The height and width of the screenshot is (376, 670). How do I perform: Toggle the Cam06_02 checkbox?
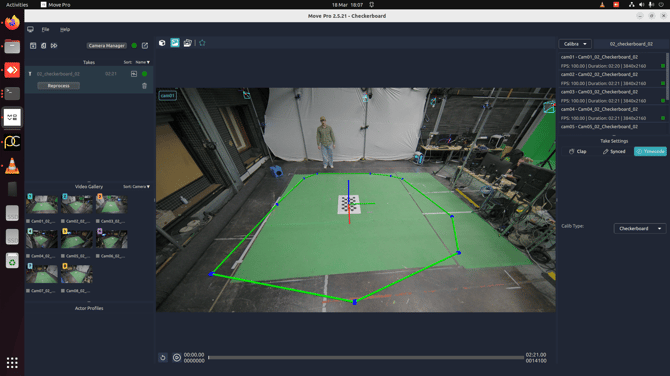pyautogui.click(x=98, y=256)
